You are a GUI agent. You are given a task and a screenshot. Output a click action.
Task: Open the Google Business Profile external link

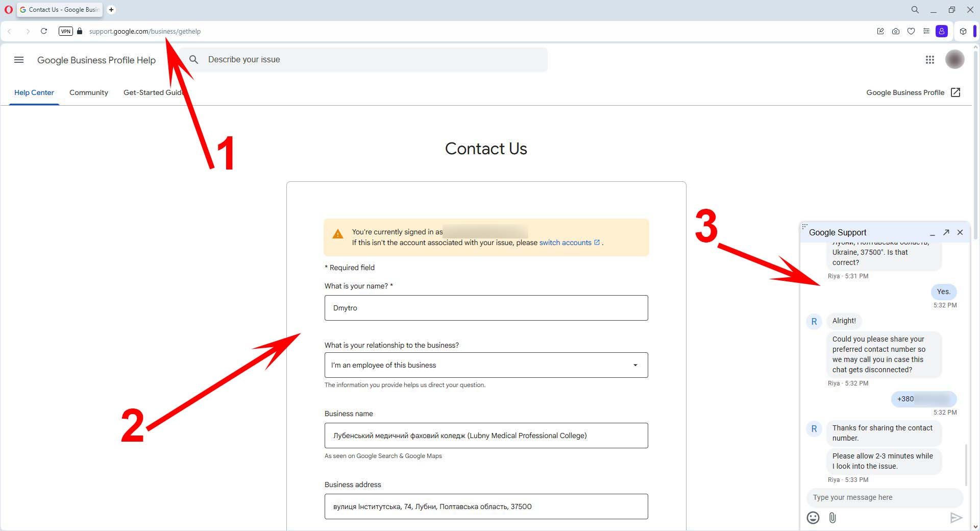point(914,92)
